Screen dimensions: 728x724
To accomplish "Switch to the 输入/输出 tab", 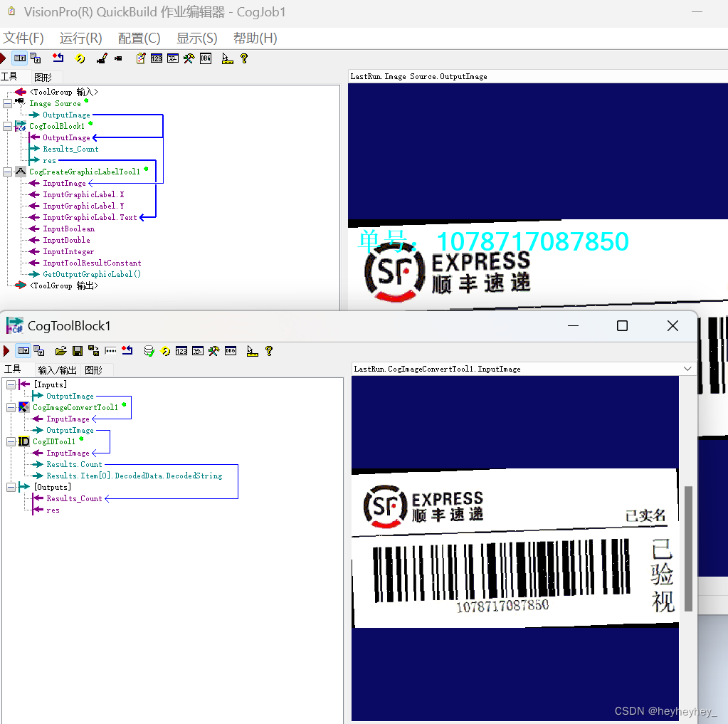I will pos(57,370).
